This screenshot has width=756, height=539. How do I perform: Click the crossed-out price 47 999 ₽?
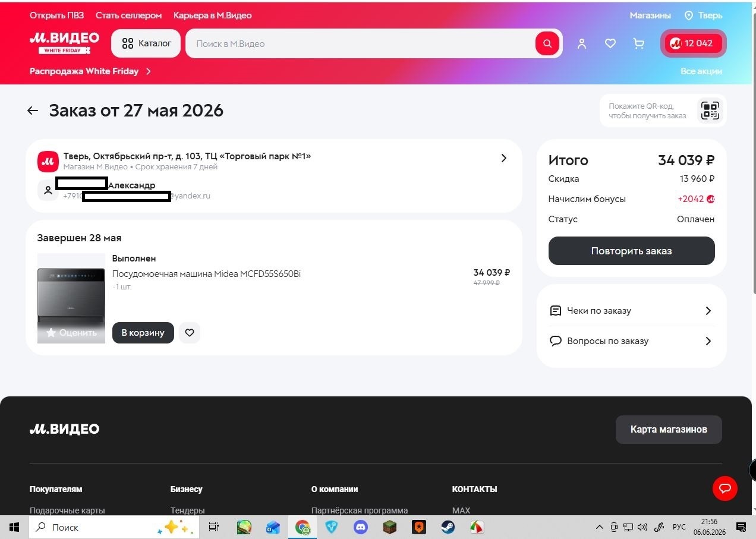pos(487,283)
